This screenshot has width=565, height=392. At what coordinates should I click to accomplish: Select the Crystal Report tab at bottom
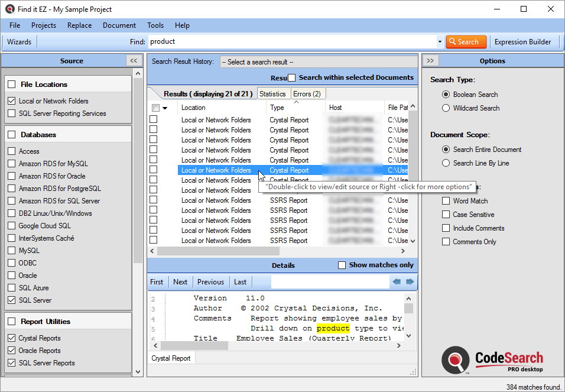pos(171,358)
